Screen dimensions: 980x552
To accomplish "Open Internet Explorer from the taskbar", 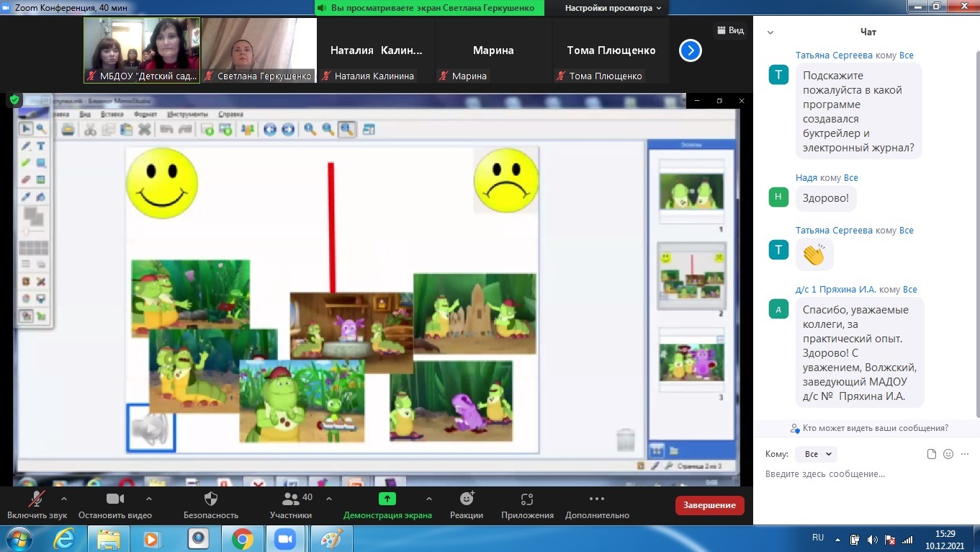I will click(65, 538).
